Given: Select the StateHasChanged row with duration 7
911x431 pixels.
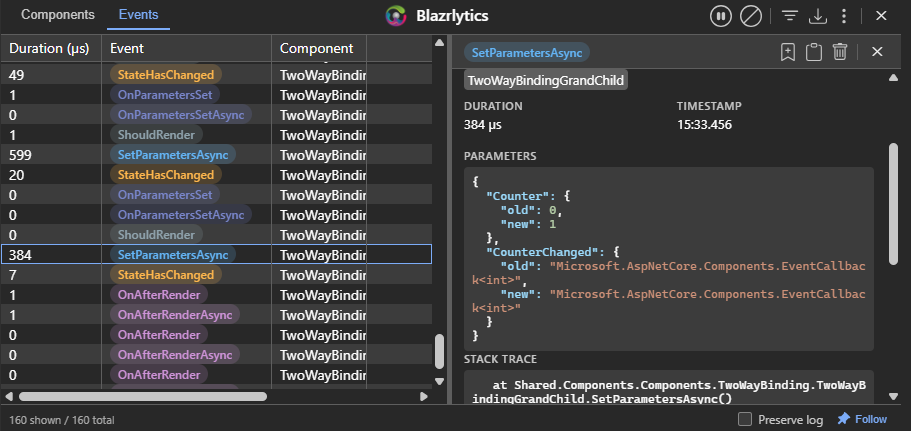Looking at the screenshot, I should [x=216, y=275].
